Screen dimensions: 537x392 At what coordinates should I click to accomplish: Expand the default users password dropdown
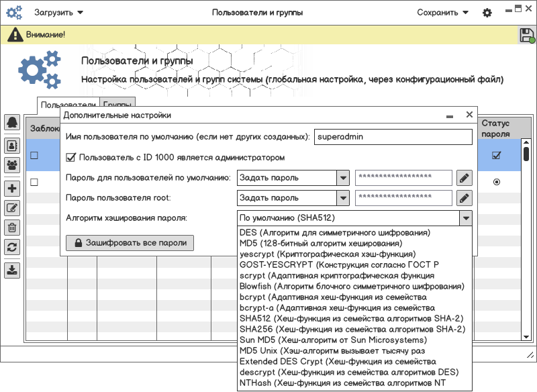tap(343, 178)
